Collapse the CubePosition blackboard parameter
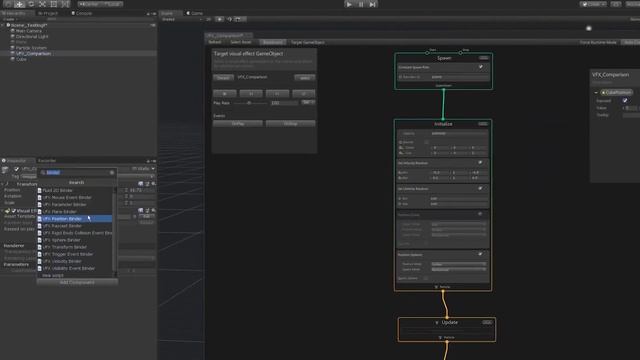640x360 pixels. click(596, 93)
